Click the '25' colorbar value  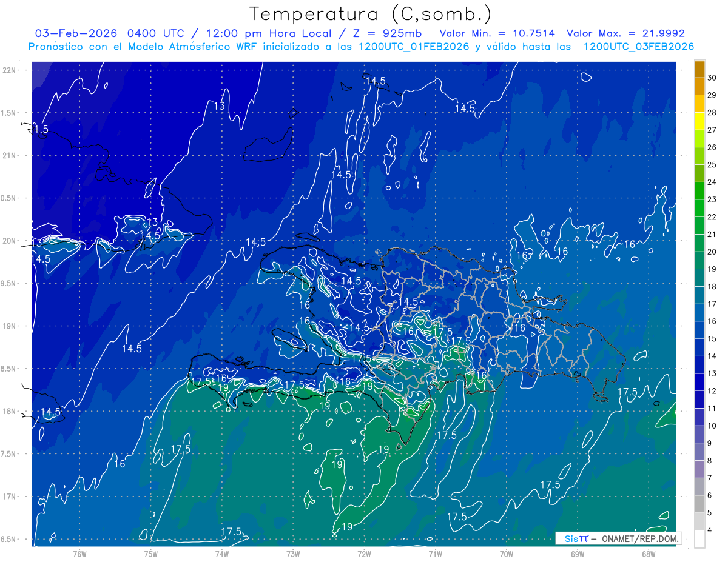[712, 164]
